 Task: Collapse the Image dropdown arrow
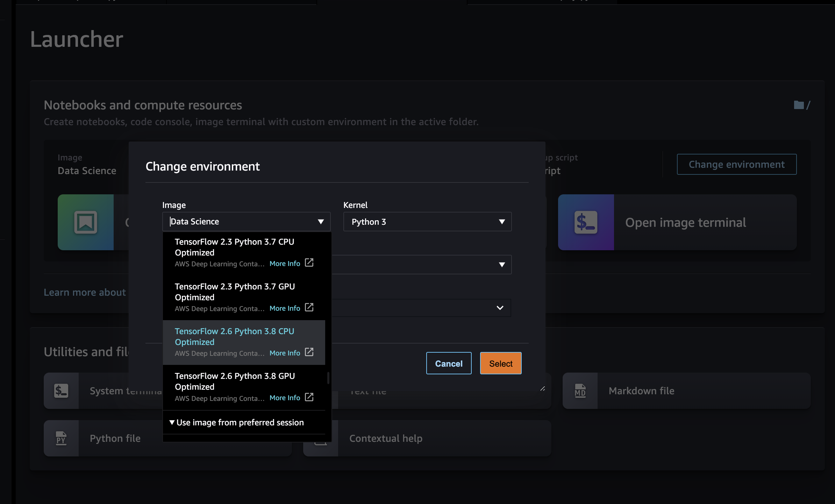[321, 222]
